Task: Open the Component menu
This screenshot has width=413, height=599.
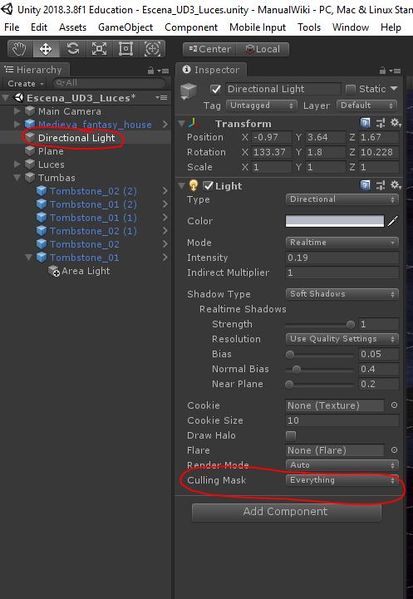Action: [x=191, y=28]
